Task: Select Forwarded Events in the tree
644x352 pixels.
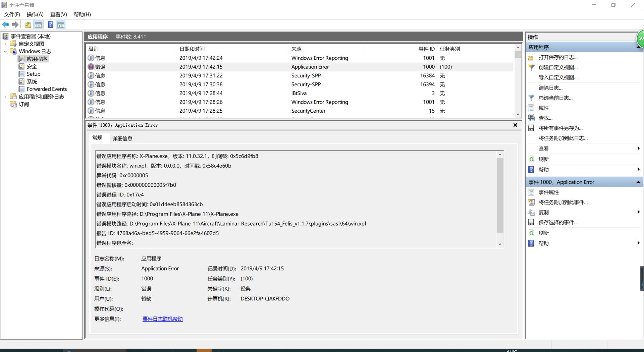Action: click(47, 89)
